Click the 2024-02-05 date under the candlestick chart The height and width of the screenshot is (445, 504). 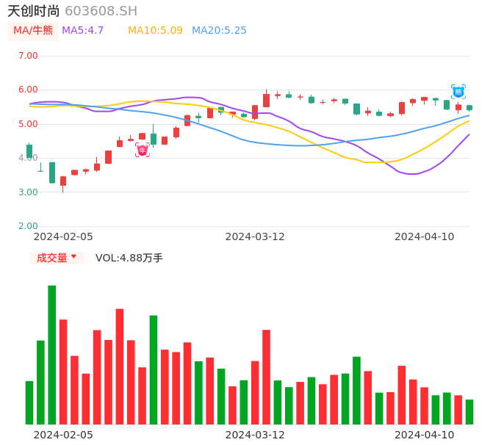pos(63,236)
